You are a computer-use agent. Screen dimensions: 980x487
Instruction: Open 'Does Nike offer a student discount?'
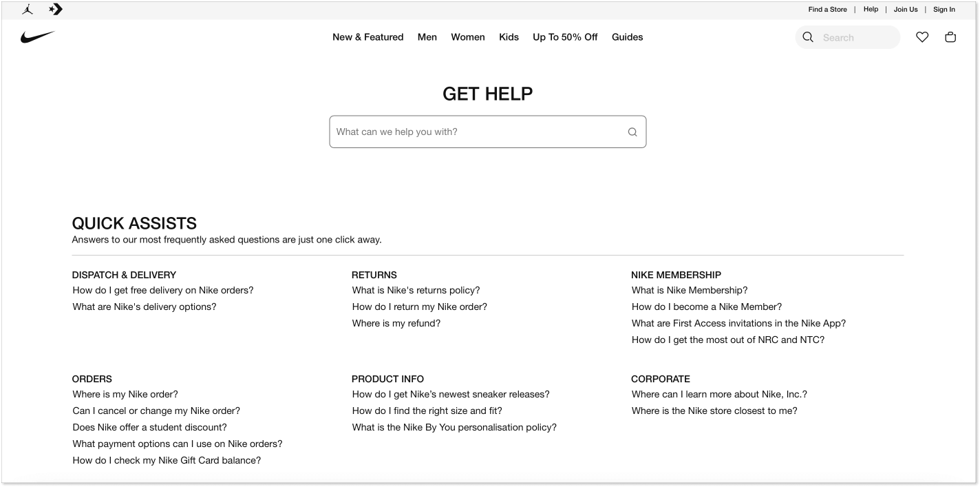[x=150, y=428]
